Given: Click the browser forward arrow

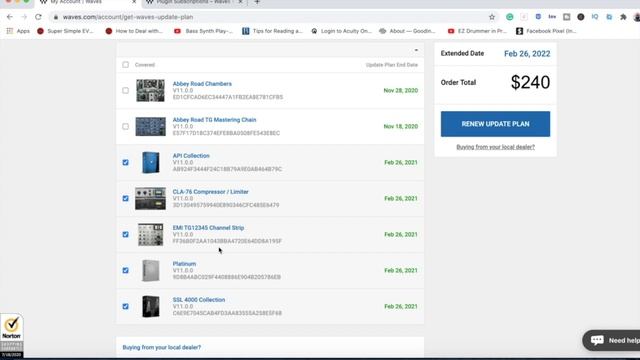Looking at the screenshot, I should (24, 17).
